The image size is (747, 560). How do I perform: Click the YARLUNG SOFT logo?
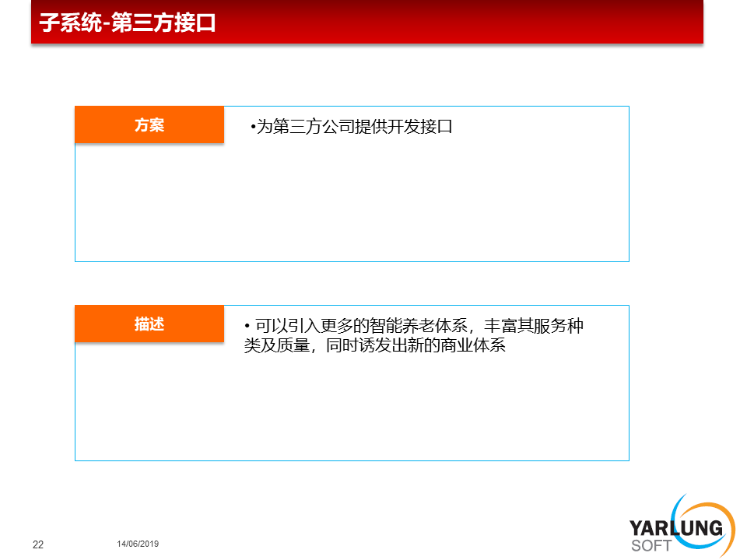pos(682,527)
